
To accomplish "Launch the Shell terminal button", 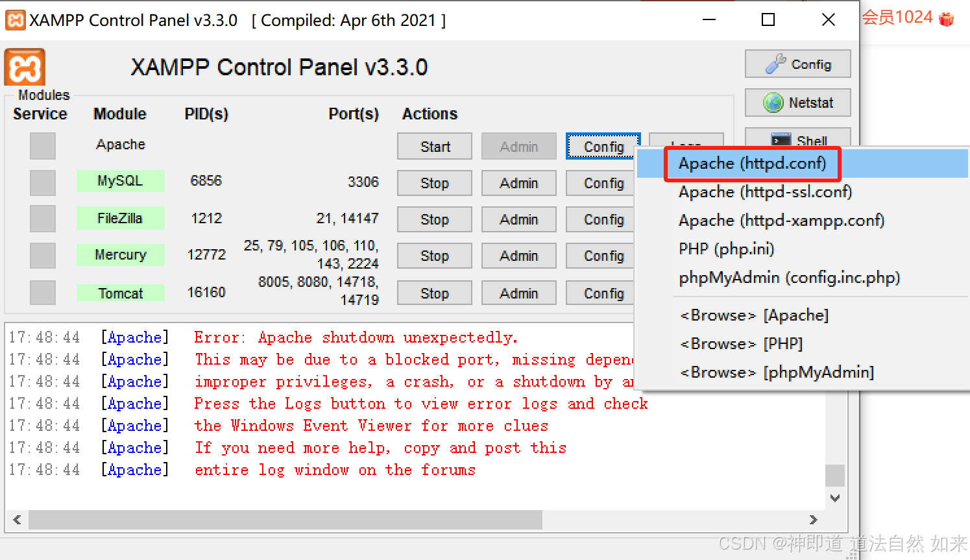I will tap(797, 138).
